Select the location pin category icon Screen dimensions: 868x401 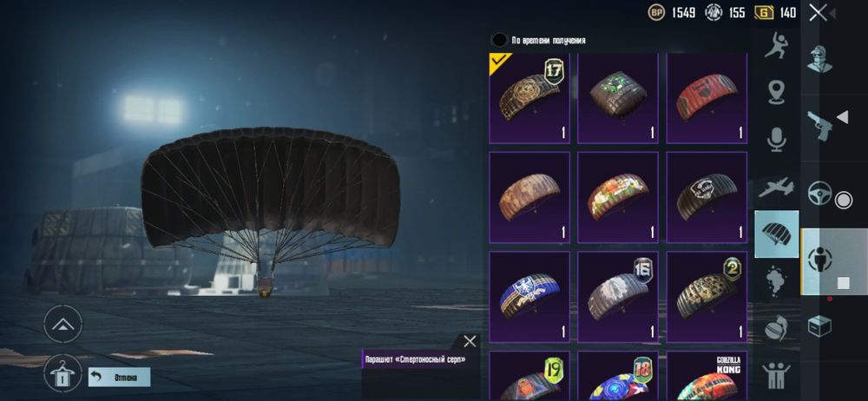777,92
